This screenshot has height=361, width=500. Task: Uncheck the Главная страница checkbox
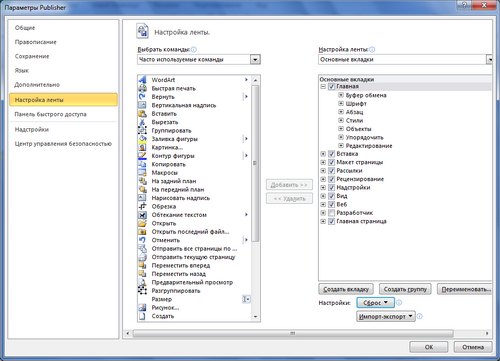332,221
